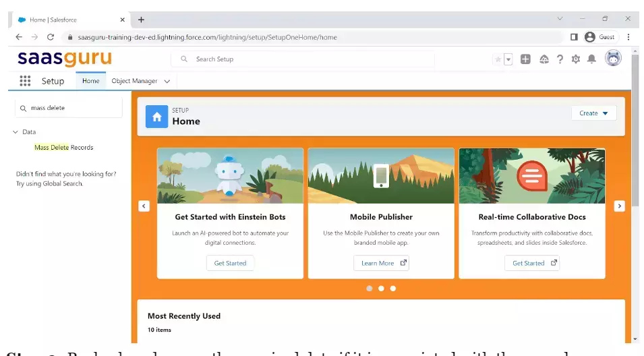Click the site lock icon in address bar

[x=70, y=37]
